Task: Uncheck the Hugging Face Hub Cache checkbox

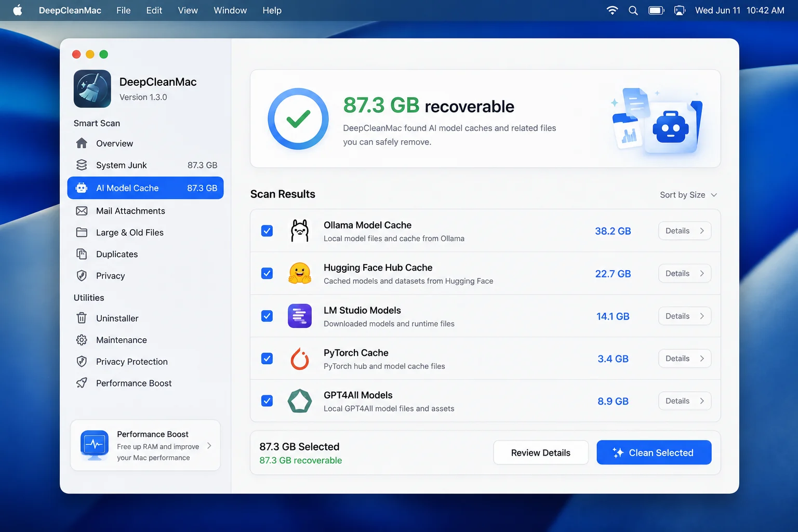Action: point(267,273)
